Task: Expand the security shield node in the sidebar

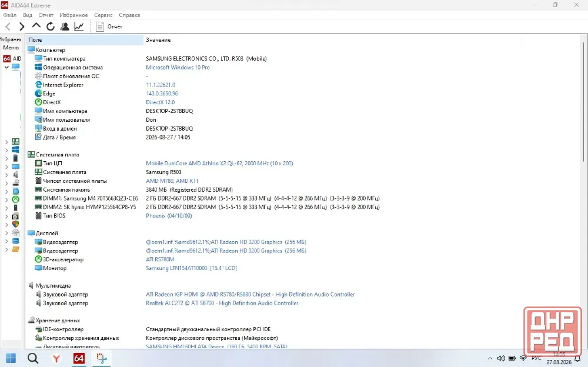Action: pos(6,225)
